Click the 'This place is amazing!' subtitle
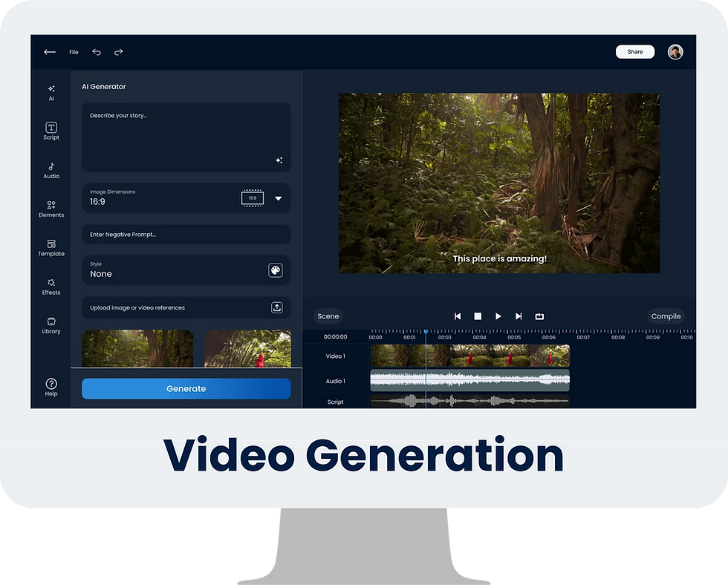 tap(499, 259)
